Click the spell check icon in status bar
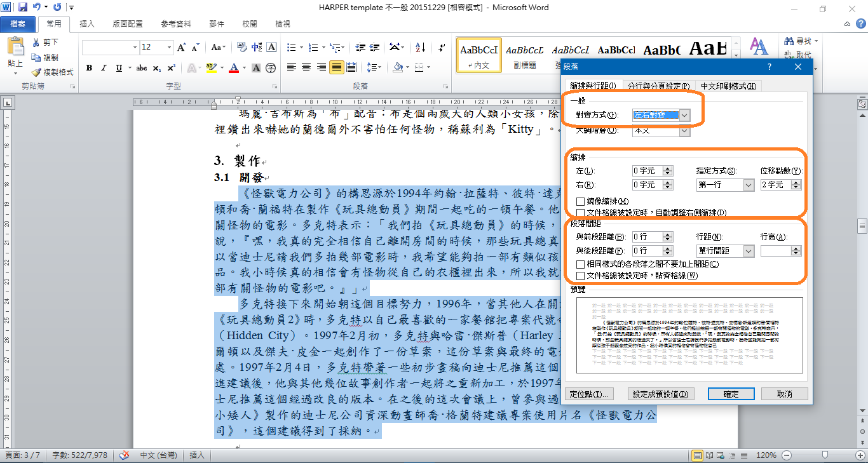 coord(125,455)
